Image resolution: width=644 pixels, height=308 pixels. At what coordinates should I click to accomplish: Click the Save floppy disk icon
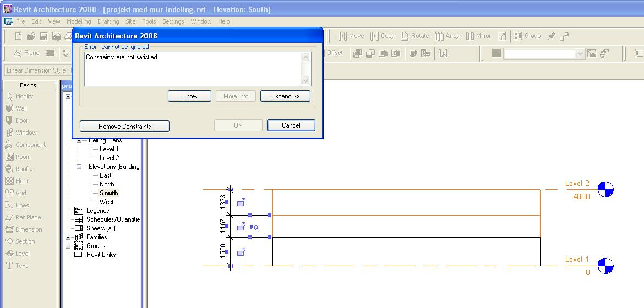click(43, 36)
